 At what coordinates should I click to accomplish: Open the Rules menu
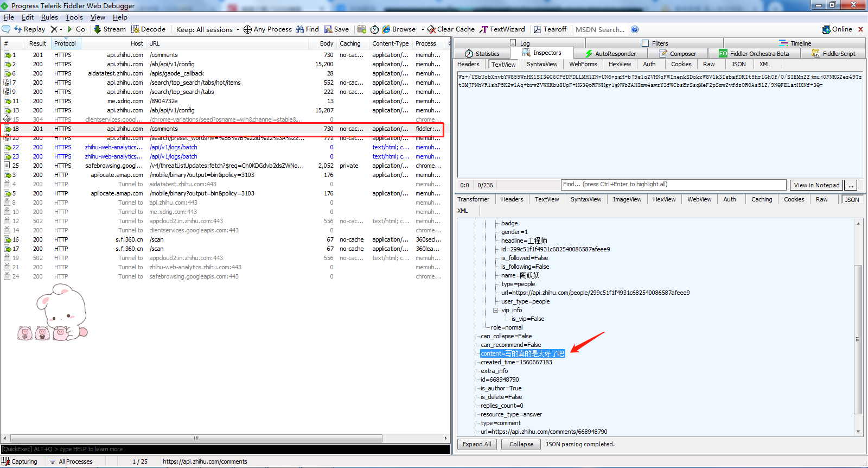click(49, 17)
